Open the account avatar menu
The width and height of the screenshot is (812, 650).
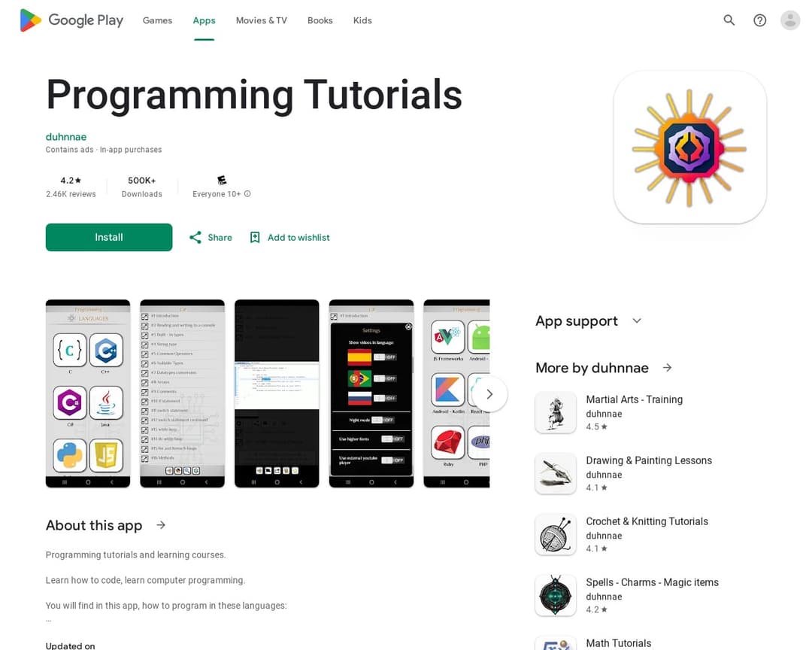tap(790, 20)
